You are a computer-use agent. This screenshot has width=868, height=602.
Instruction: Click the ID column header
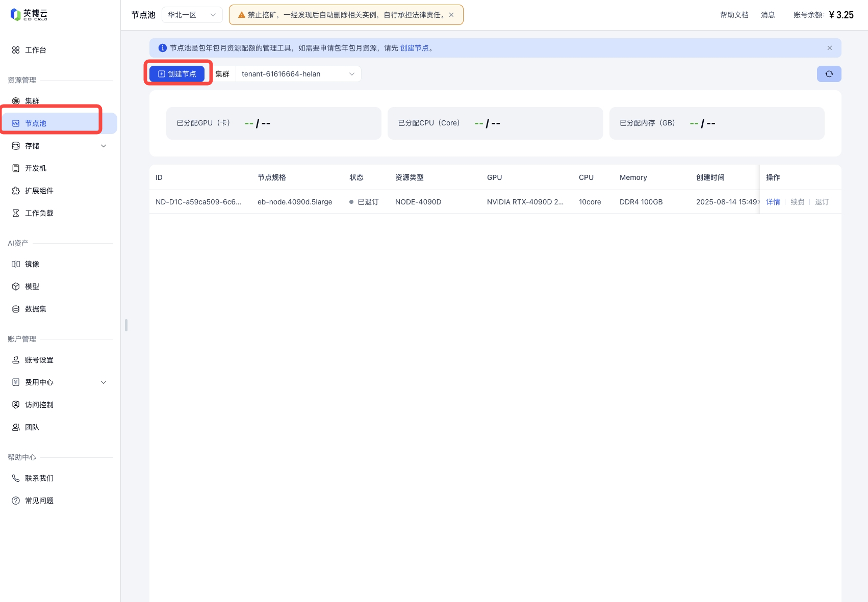point(159,177)
